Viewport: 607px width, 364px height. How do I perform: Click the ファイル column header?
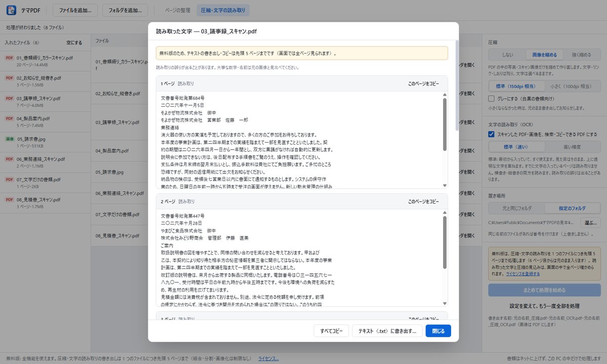pos(102,40)
